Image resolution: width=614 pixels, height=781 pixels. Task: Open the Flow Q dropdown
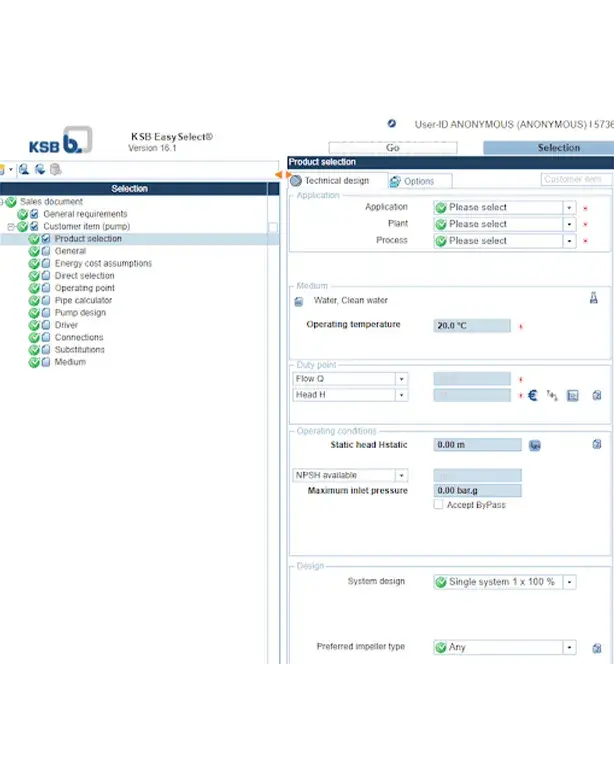tap(401, 379)
